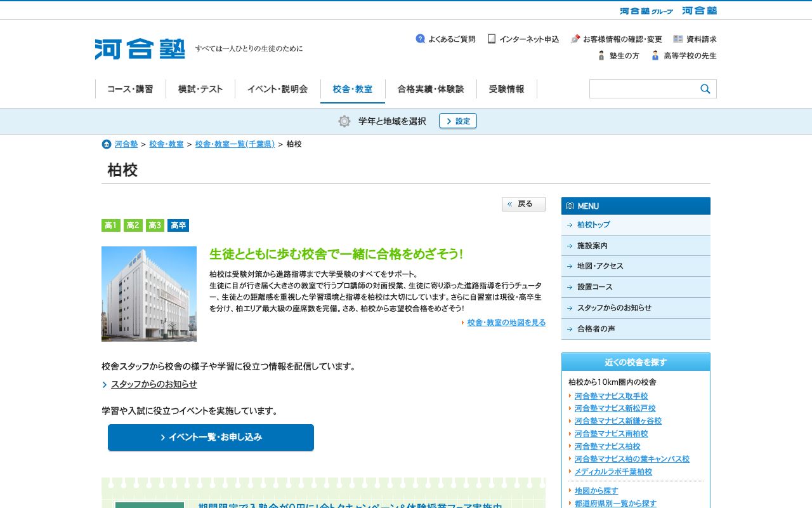Click the イベント一覧・お申し込み button
This screenshot has width=812, height=508.
(x=211, y=438)
